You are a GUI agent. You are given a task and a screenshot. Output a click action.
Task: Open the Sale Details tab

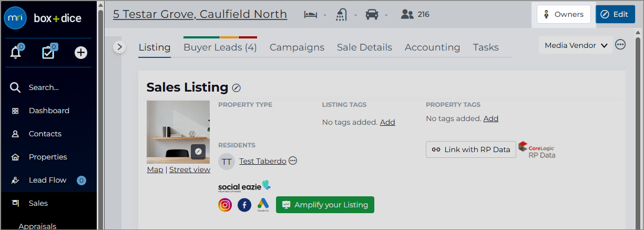[364, 47]
